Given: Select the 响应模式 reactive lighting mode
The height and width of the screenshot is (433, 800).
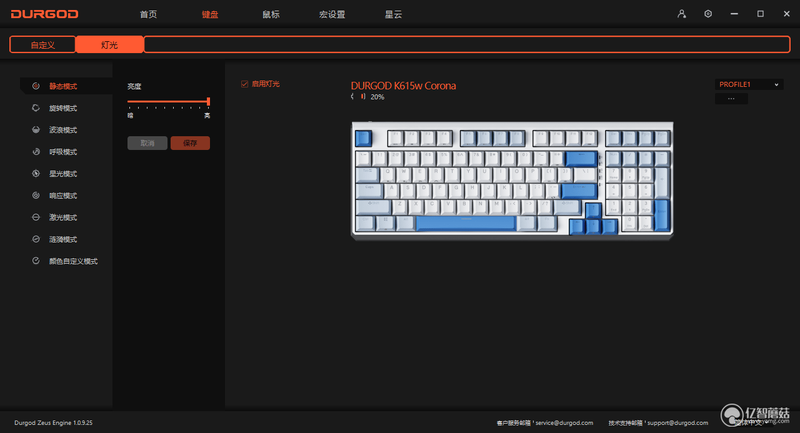Looking at the screenshot, I should (x=63, y=196).
